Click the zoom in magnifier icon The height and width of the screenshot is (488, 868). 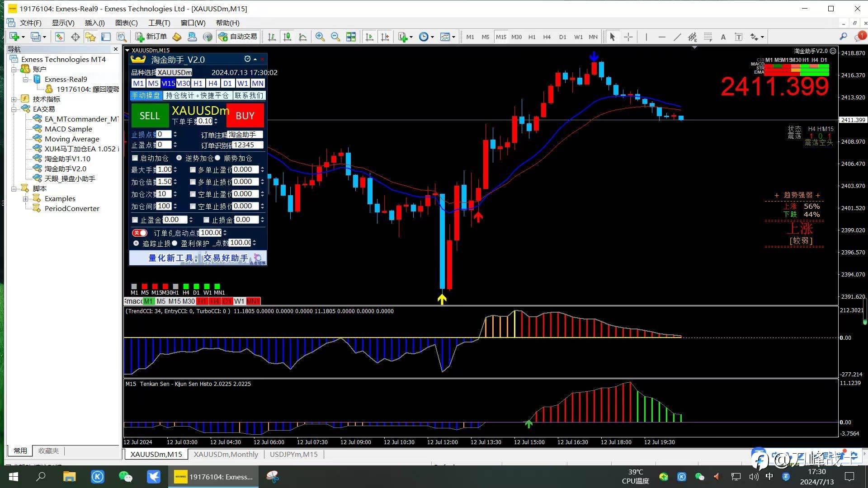pyautogui.click(x=320, y=37)
